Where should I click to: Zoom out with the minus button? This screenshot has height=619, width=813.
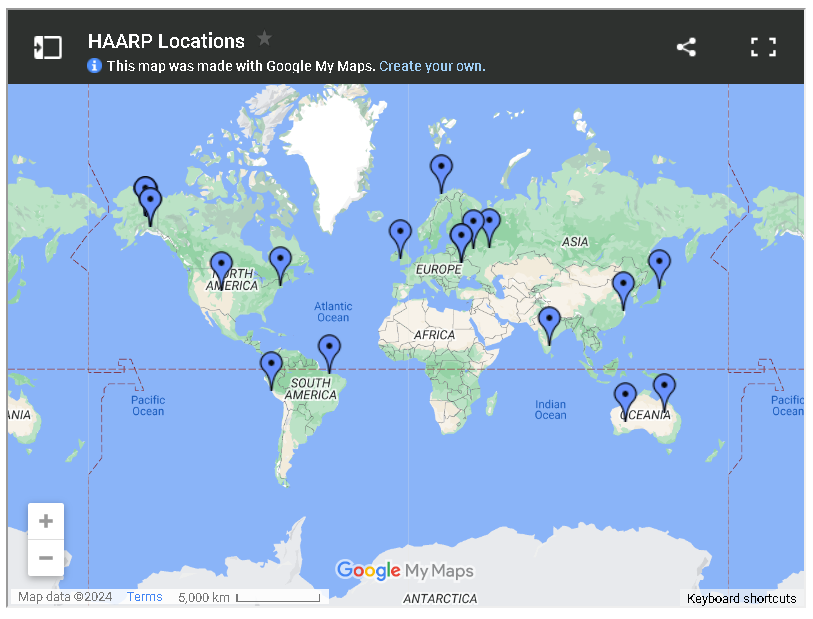pos(46,558)
